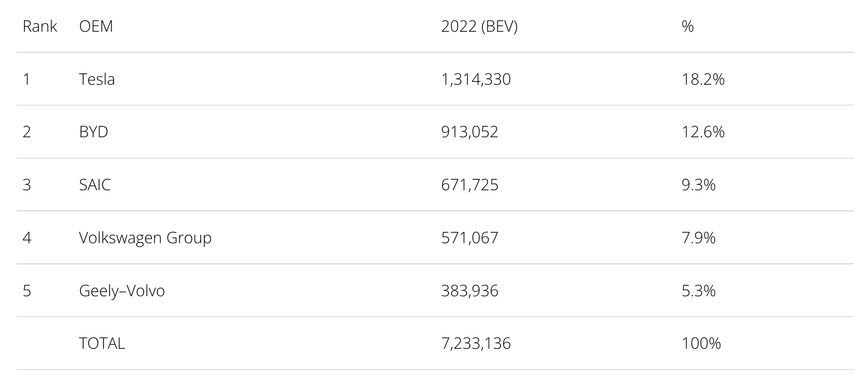This screenshot has width=868, height=385.
Task: Click the 12.6% share value
Action: [x=703, y=132]
